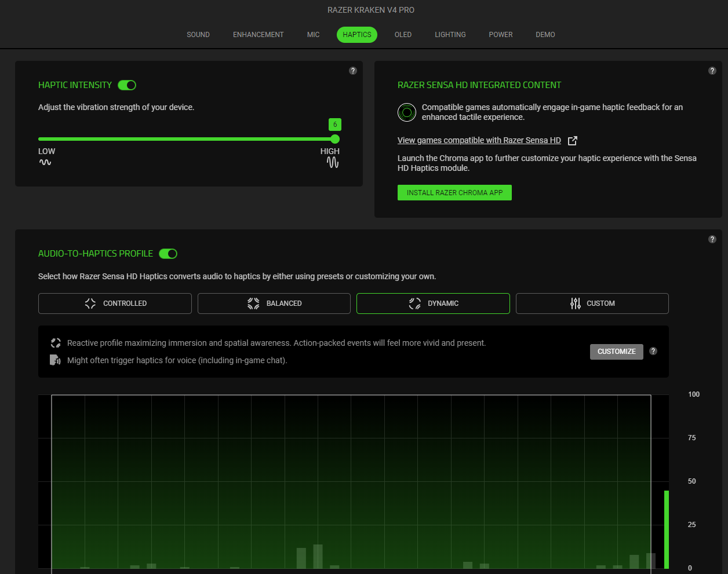
Task: Disable the Haptic Intensity toggle
Action: 127,85
